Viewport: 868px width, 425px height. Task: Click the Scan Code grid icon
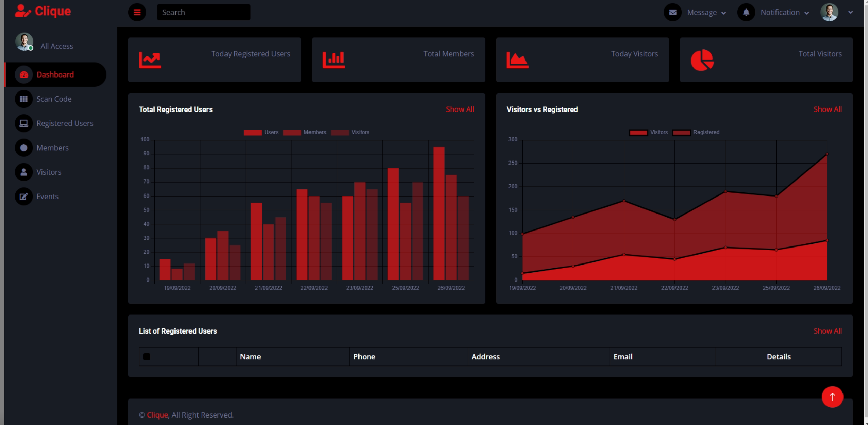click(x=23, y=99)
